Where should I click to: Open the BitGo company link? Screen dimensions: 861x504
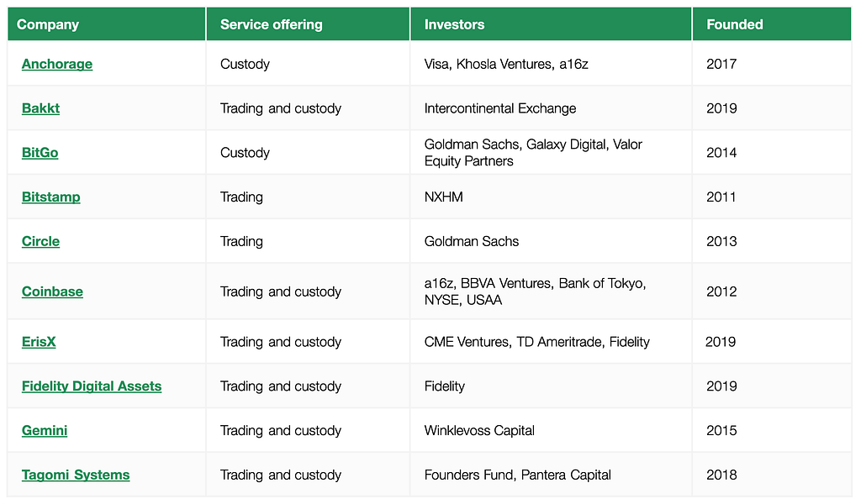coord(40,153)
